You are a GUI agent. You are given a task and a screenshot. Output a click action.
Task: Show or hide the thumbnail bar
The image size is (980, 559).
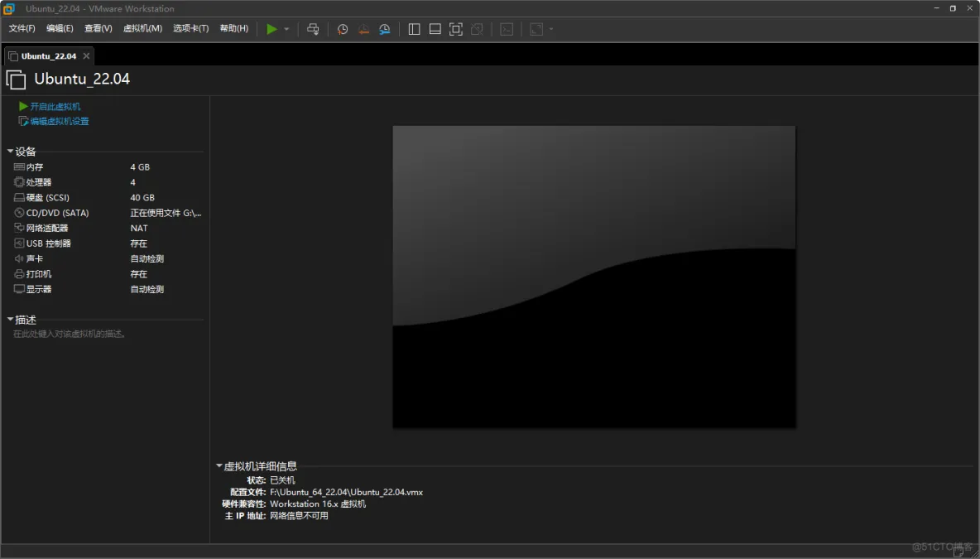coord(435,29)
